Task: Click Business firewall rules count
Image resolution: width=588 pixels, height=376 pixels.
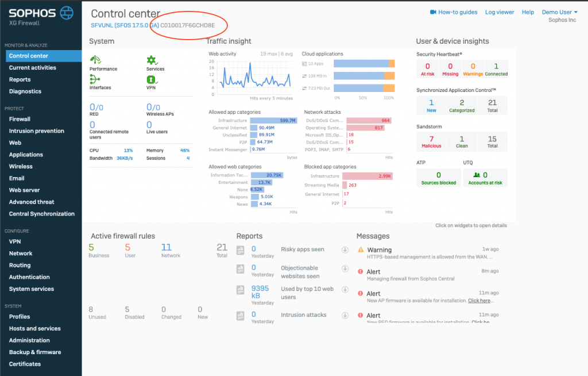Action: [x=91, y=248]
